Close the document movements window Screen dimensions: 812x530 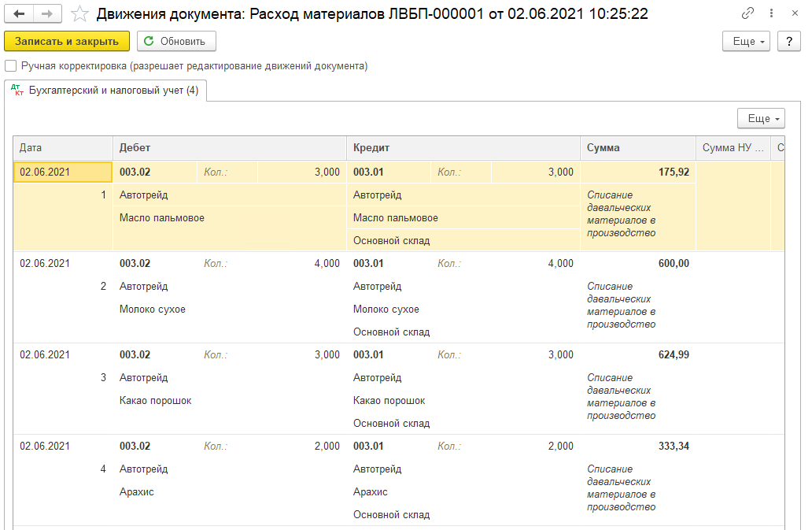pos(795,13)
